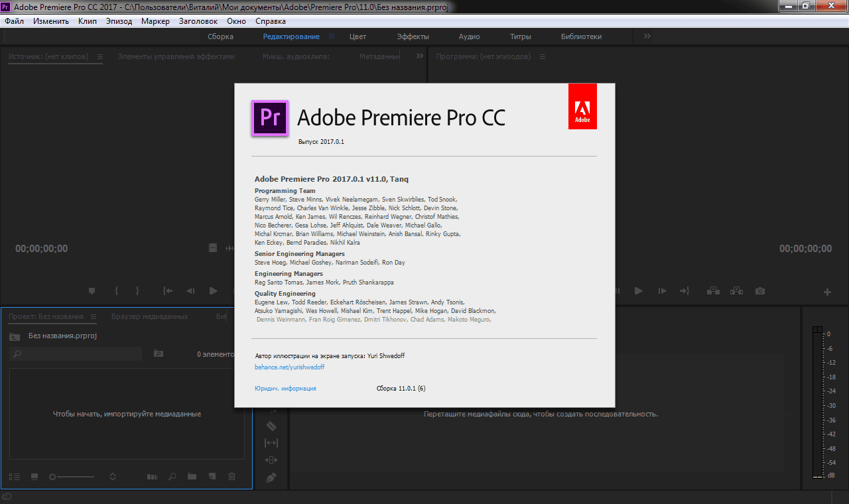This screenshot has width=849, height=504.
Task: Switch to the Цвет workspace
Action: (358, 36)
